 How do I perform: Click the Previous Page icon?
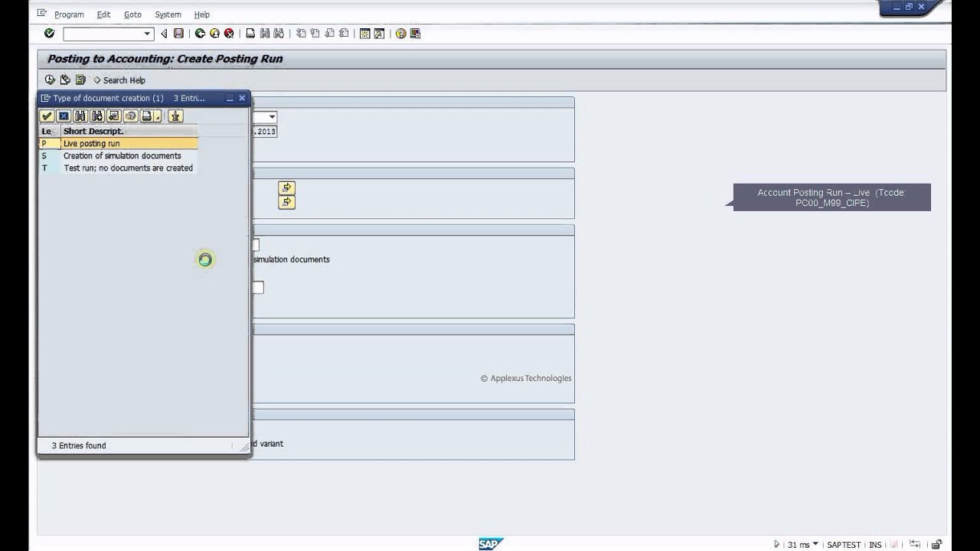(315, 34)
